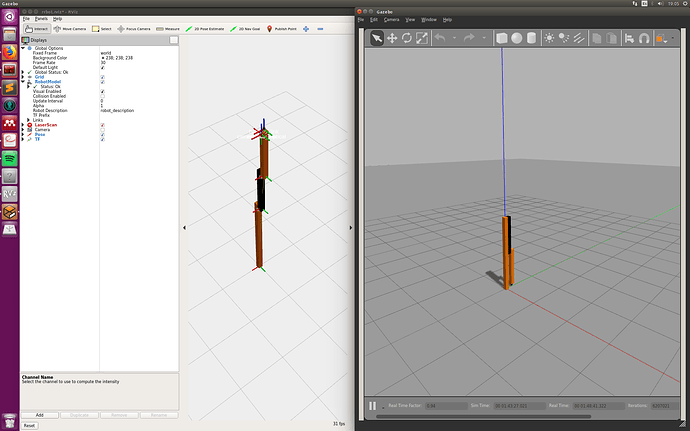The width and height of the screenshot is (690, 431).
Task: Activate the Measure tool in RViz
Action: point(168,29)
